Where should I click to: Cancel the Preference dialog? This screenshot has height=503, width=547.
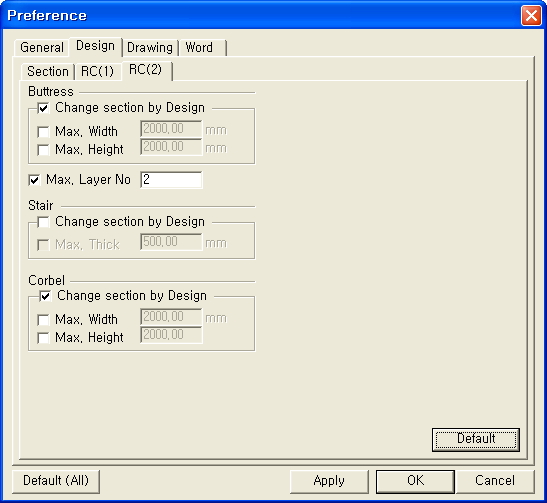[495, 481]
